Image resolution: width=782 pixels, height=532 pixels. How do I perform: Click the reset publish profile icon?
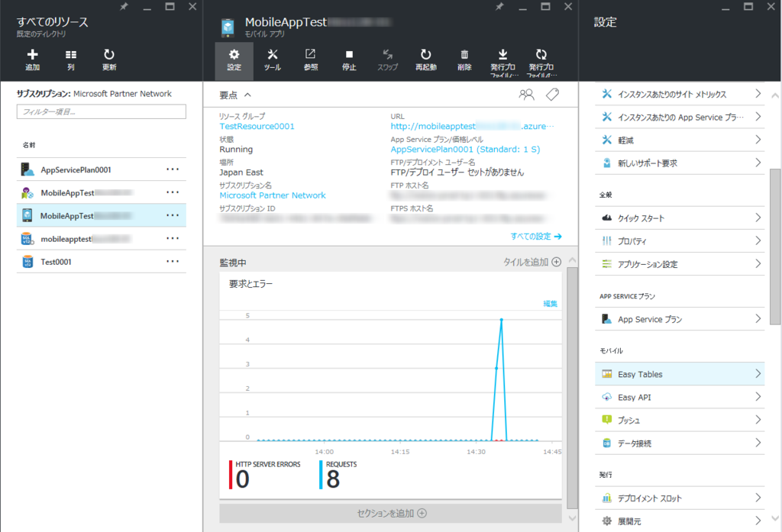tap(541, 54)
